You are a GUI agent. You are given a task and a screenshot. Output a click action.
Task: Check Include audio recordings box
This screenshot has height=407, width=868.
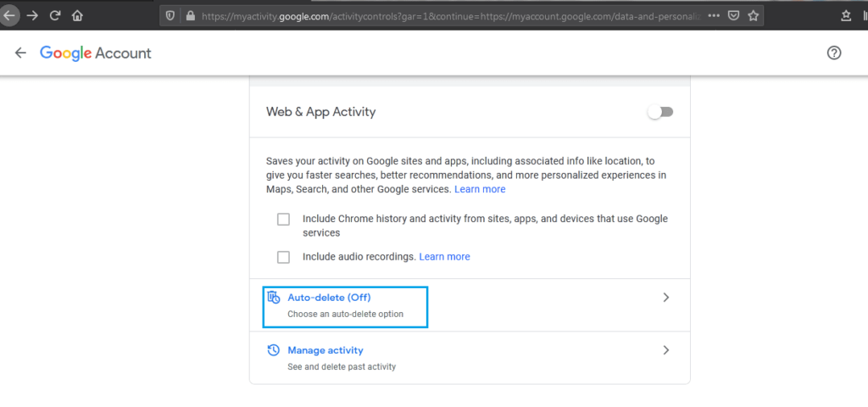(x=284, y=257)
